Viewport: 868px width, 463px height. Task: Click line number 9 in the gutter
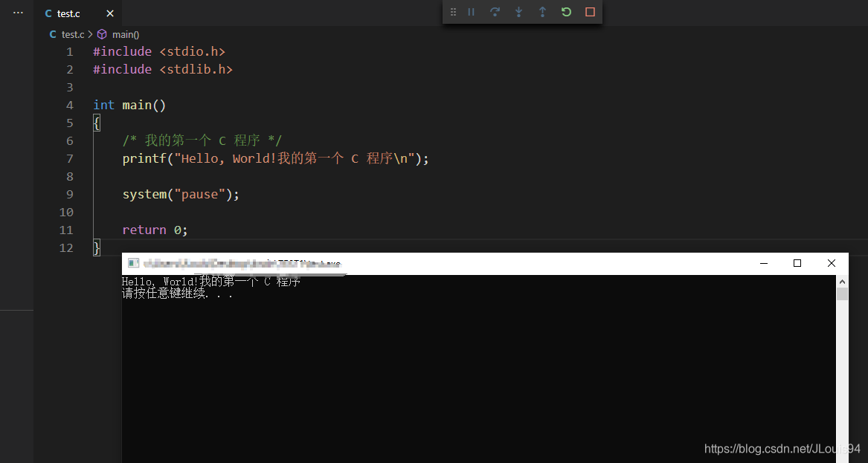(x=69, y=194)
